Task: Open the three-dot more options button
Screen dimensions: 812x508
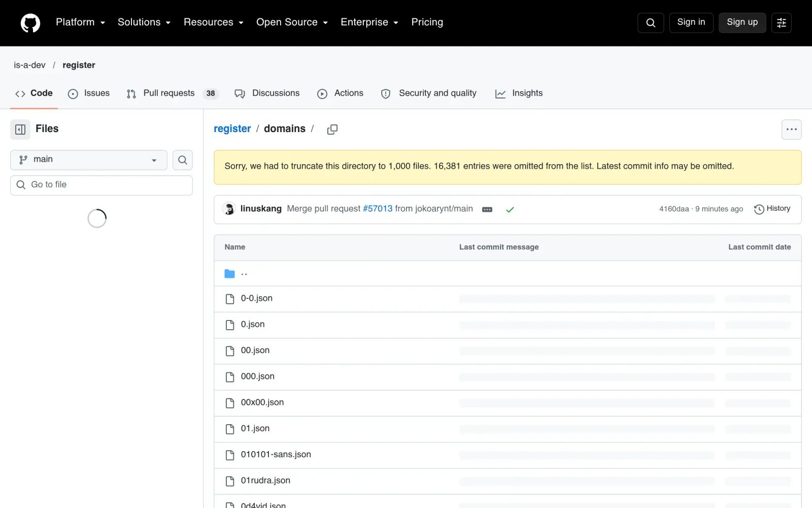Action: click(792, 130)
